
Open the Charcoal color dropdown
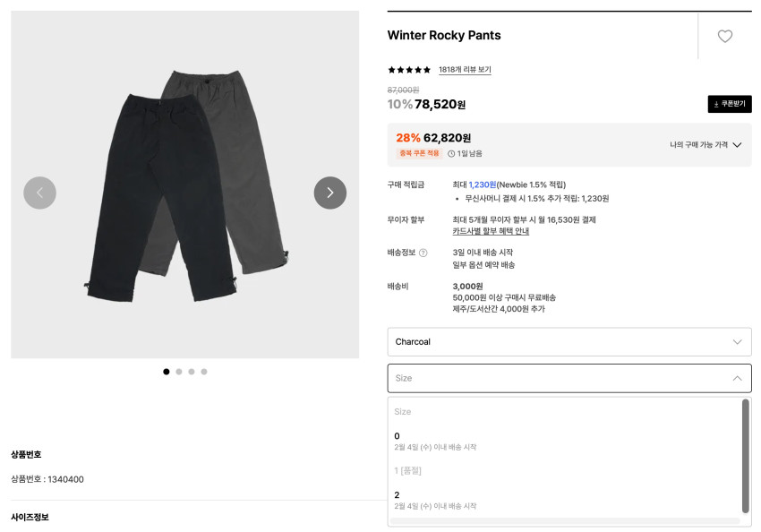point(569,342)
